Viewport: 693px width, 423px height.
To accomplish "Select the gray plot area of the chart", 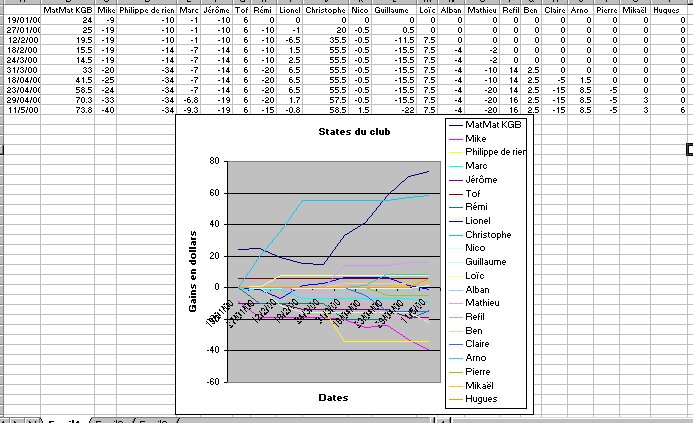I will pos(334,271).
